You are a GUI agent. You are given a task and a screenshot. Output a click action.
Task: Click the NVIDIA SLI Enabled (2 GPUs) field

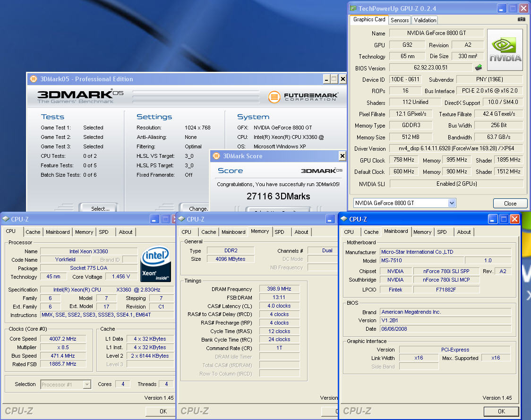(x=456, y=184)
